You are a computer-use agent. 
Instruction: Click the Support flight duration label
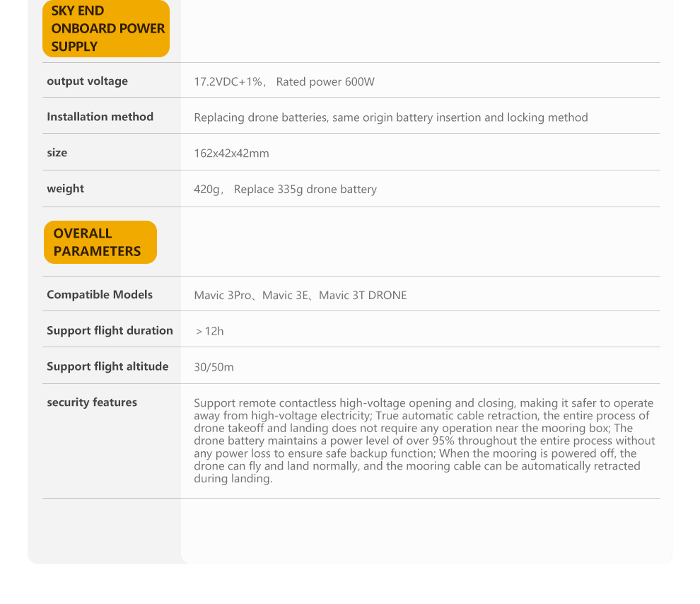pos(110,330)
